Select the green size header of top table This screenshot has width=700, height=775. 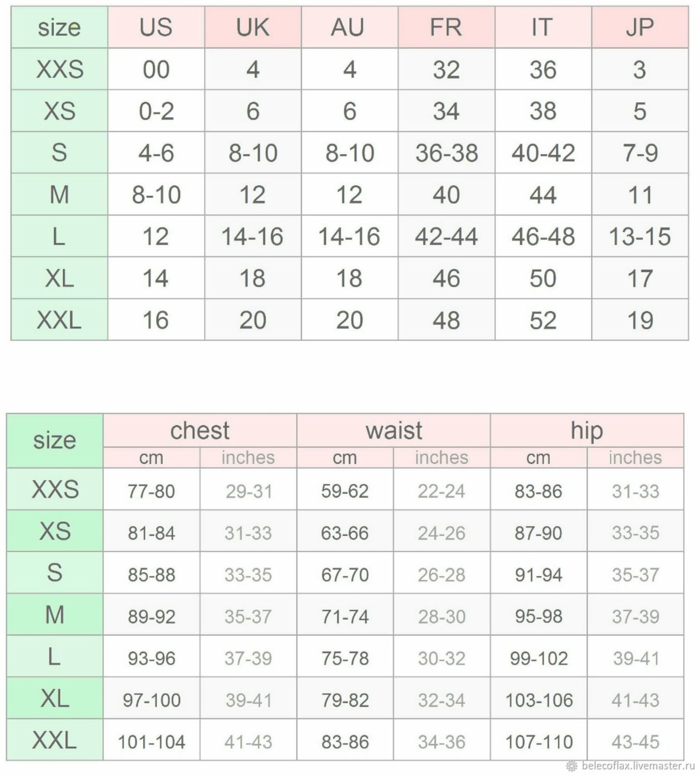[59, 27]
